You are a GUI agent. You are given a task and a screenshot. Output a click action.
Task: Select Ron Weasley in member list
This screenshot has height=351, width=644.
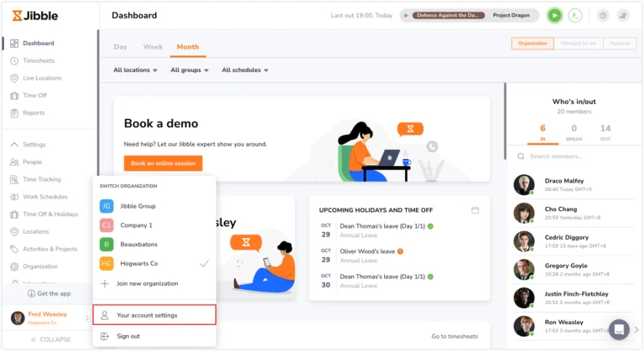point(574,327)
